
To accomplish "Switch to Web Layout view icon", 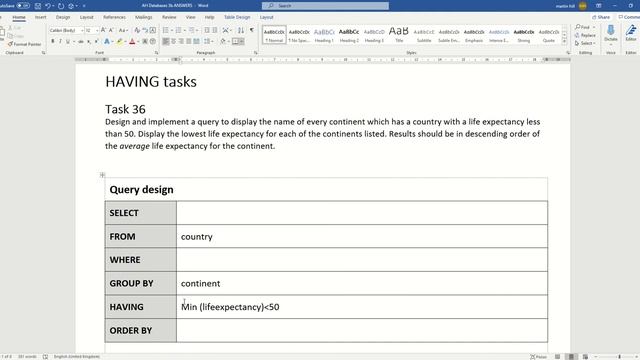I will (x=585, y=357).
